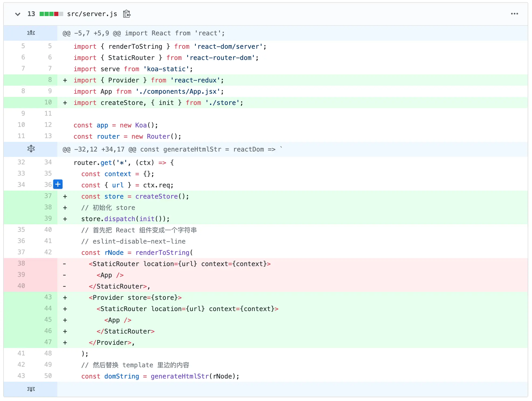532x401 pixels.
Task: Expand hidden lines above line 5
Action: (31, 33)
